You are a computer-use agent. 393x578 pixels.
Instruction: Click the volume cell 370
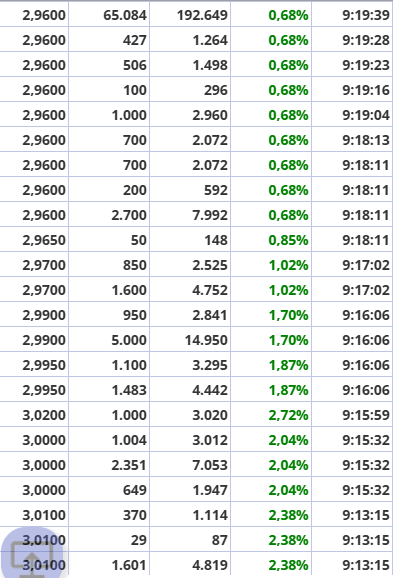point(109,515)
